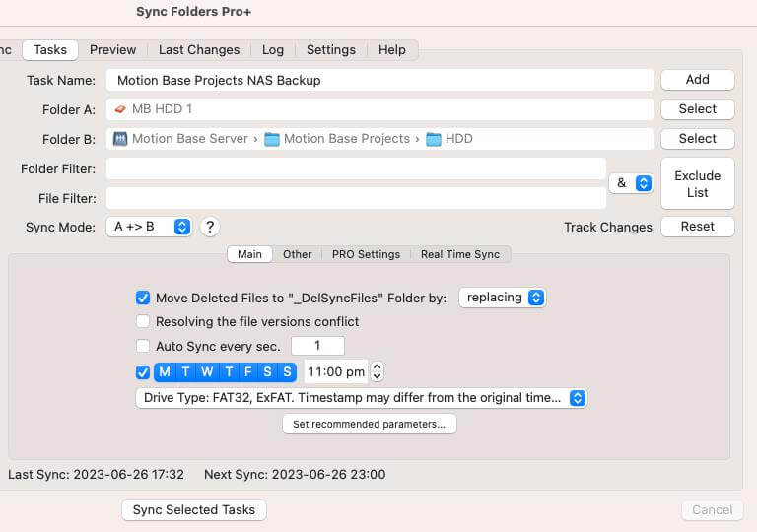Open the Exclude List

(697, 184)
